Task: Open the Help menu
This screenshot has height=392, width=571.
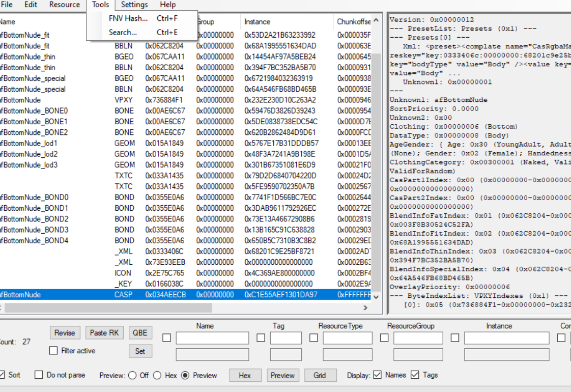Action: pyautogui.click(x=168, y=5)
